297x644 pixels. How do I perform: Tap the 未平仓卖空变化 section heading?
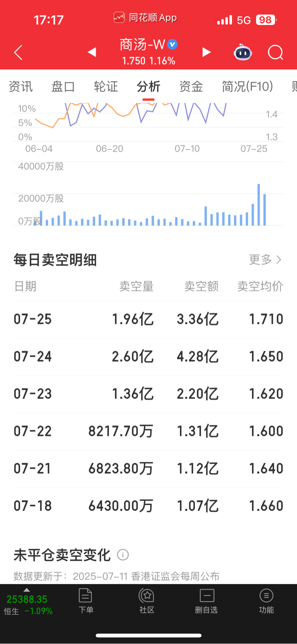[62, 555]
